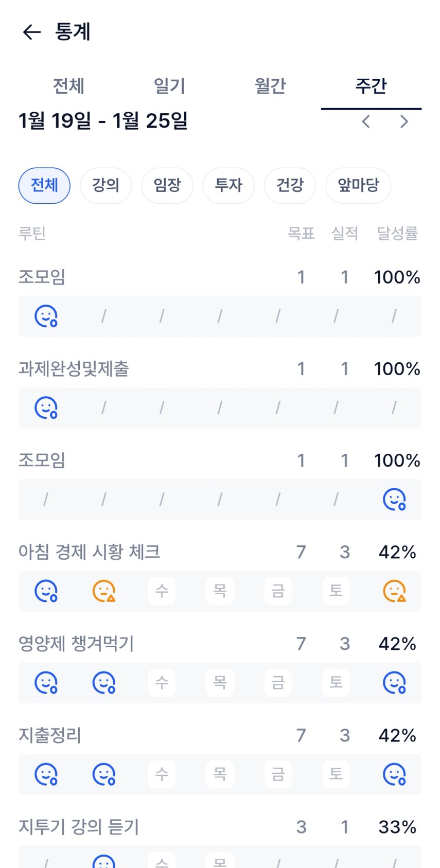Toggle 토 day box in 지출정리 row
The width and height of the screenshot is (440, 868).
(336, 774)
